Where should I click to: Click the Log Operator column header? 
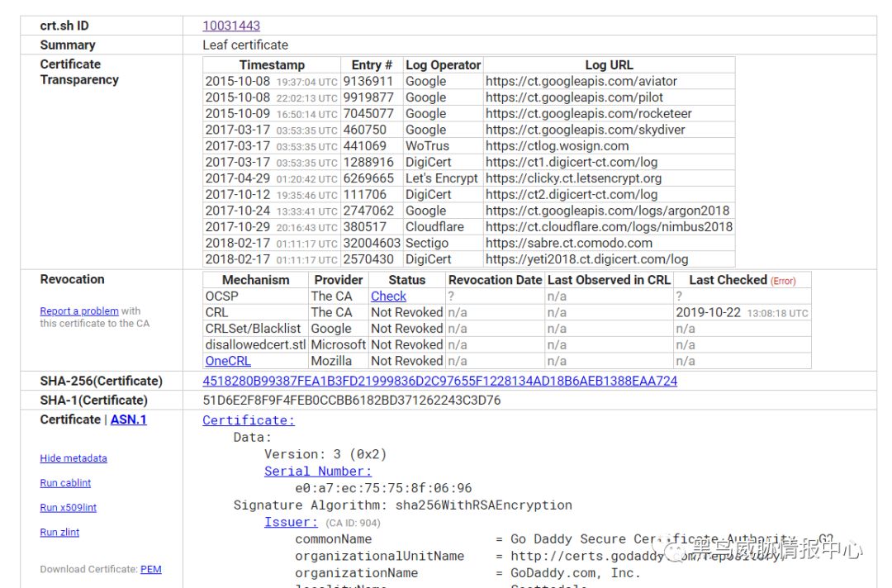(x=444, y=64)
